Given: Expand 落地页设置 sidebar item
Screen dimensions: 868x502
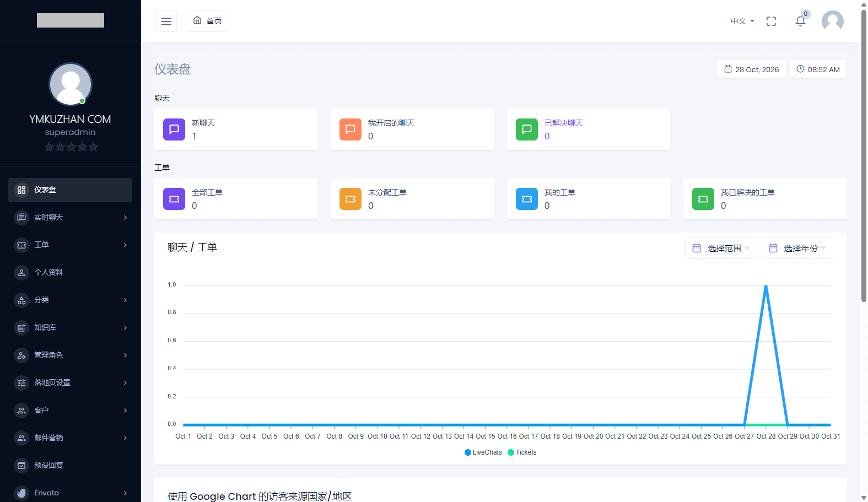Looking at the screenshot, I should click(x=71, y=383).
